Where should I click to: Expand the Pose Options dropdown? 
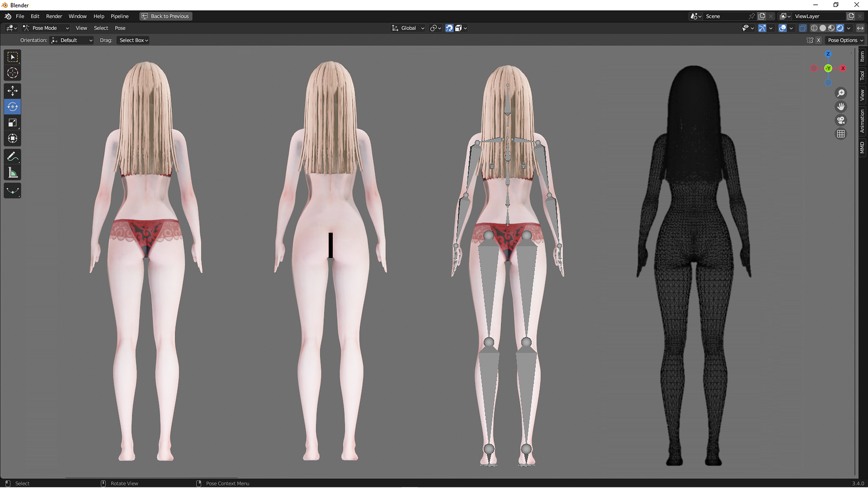(x=845, y=40)
